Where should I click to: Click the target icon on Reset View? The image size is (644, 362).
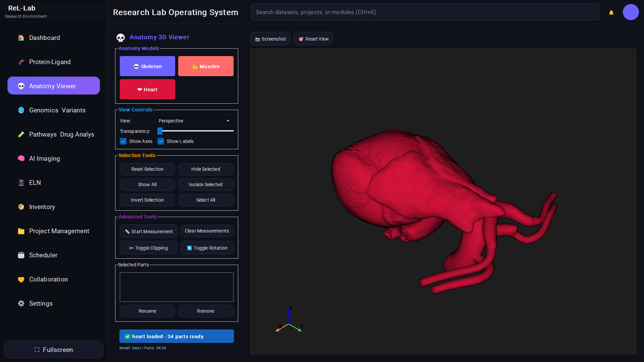coord(301,39)
